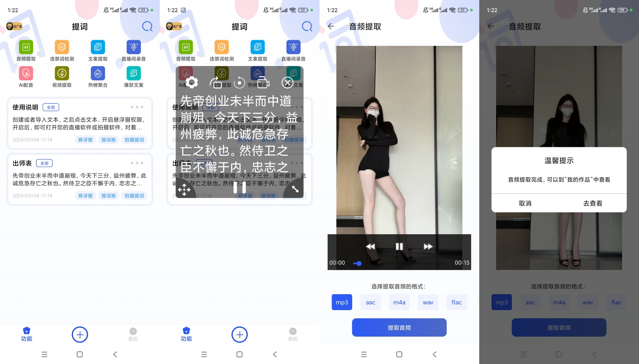
Task: Pause the floating teleprompter scrolling
Action: pyautogui.click(x=240, y=188)
